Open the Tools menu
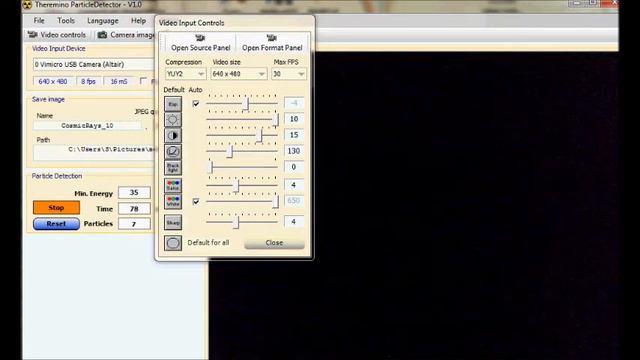Image resolution: width=640 pixels, height=360 pixels. point(66,20)
